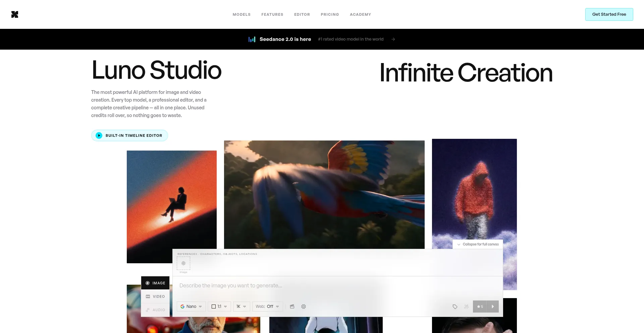Image resolution: width=644 pixels, height=333 pixels.
Task: Open the Academy page
Action: (360, 14)
